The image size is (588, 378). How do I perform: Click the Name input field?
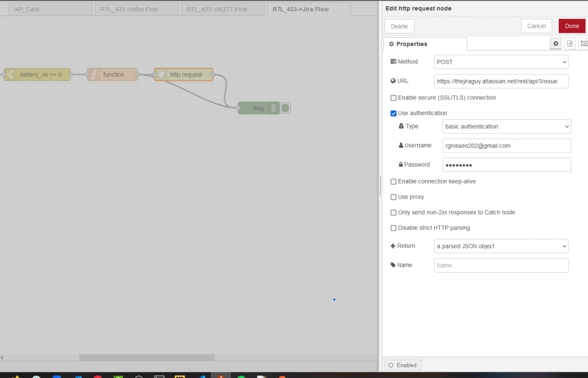point(501,265)
